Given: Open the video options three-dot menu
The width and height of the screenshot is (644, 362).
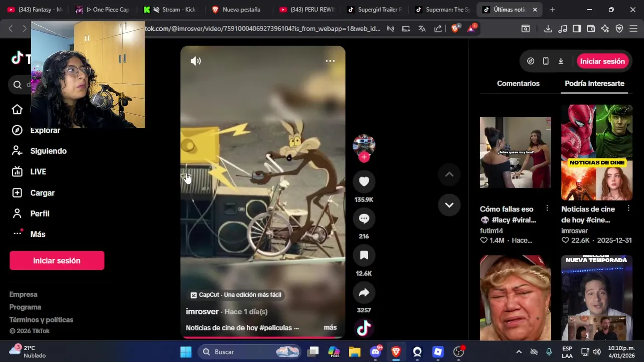Looking at the screenshot, I should click(330, 61).
